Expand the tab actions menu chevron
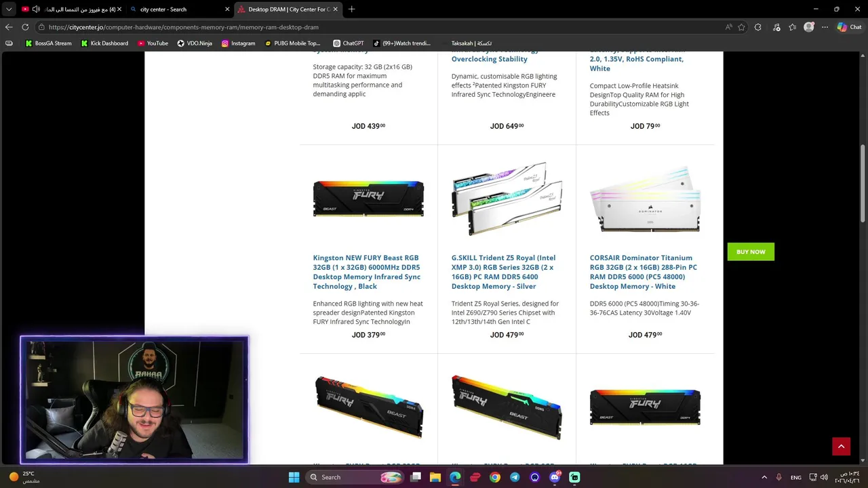Screen dimensions: 868x488 (x=9, y=9)
